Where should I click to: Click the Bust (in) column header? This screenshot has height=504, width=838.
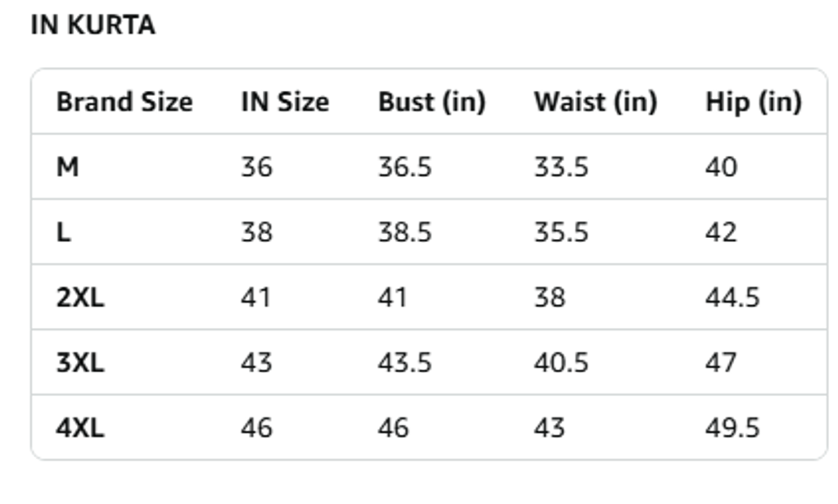coord(432,101)
